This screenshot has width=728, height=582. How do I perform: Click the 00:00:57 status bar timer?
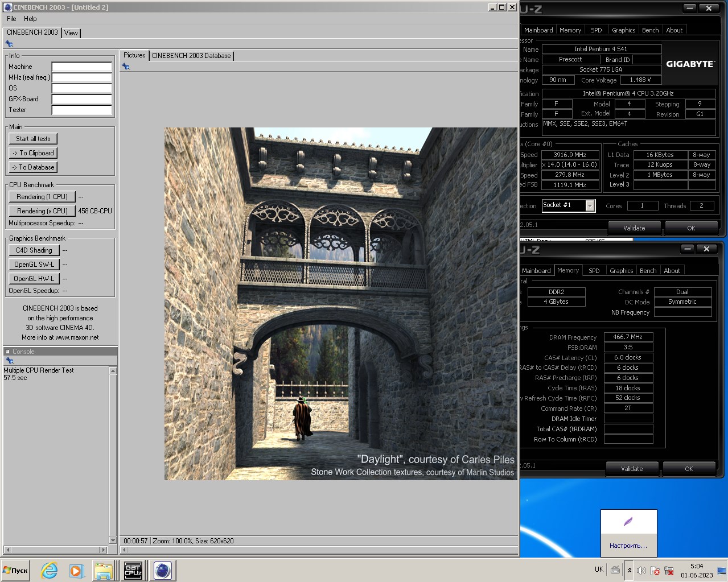[135, 541]
